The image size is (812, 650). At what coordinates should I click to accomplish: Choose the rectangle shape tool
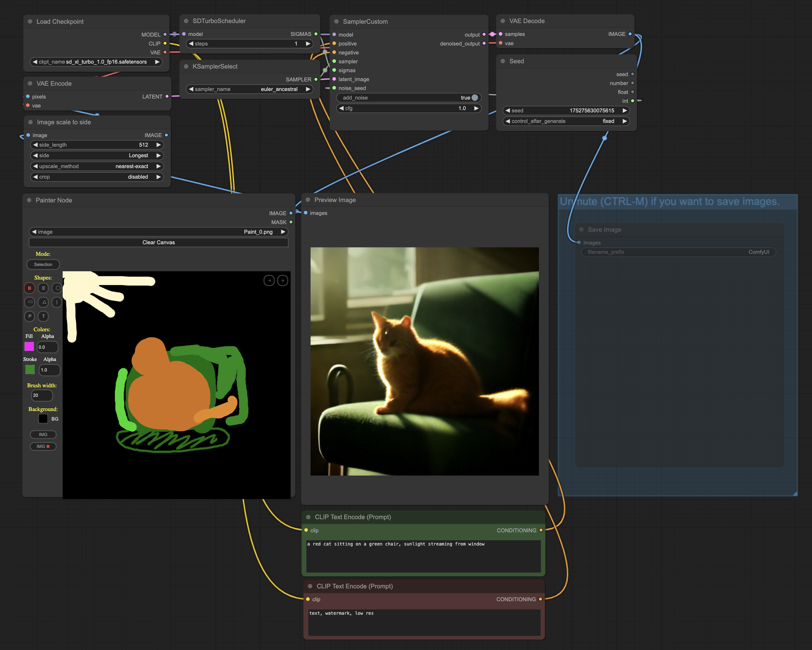pos(30,302)
